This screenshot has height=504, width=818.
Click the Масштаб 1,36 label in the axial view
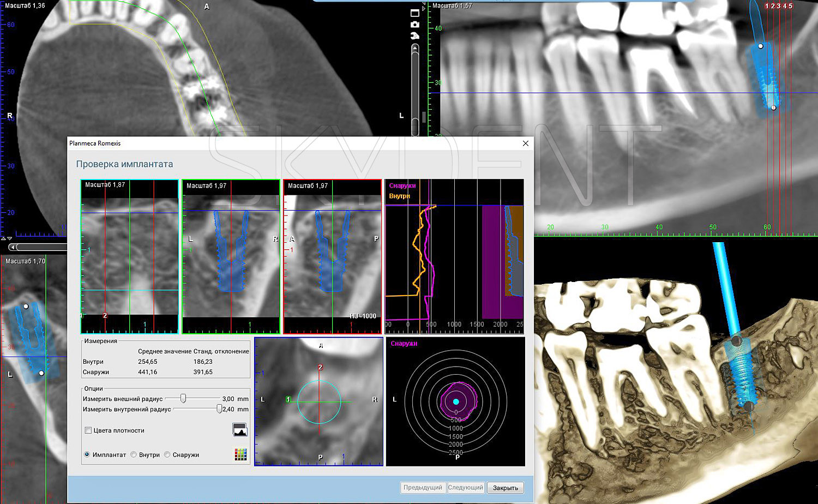click(x=25, y=5)
